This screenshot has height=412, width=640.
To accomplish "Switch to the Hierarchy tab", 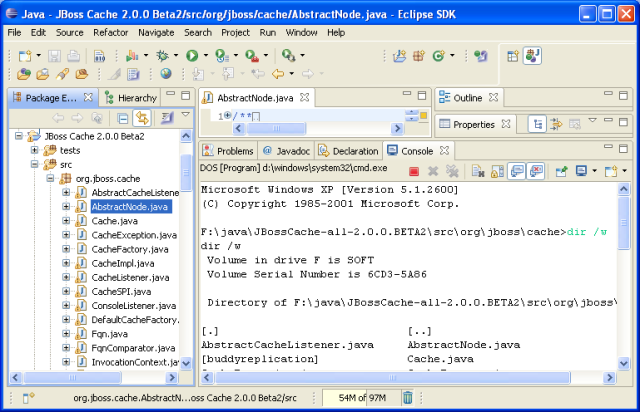I will (131, 98).
